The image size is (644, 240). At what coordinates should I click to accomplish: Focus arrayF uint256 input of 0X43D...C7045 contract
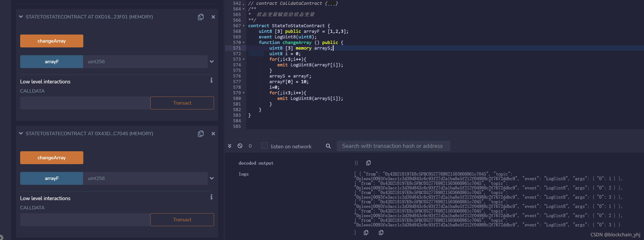coord(145,178)
